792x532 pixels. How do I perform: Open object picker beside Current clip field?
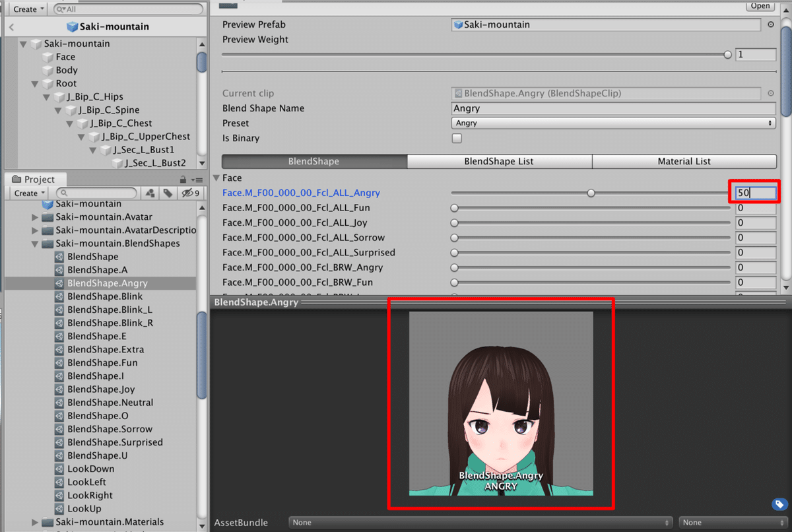[x=771, y=93]
